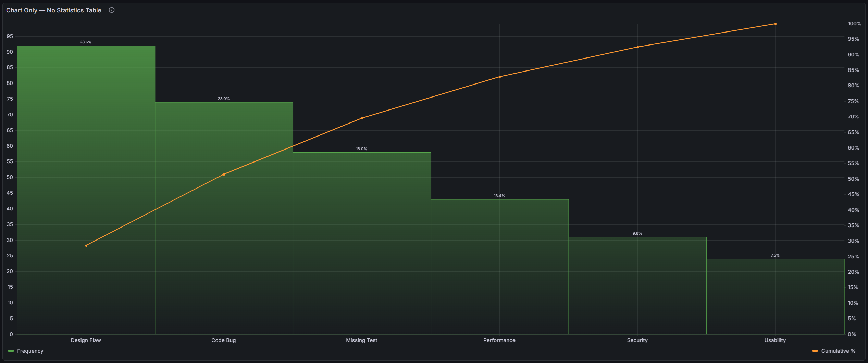Click the 18.0% label above Missing Test
The height and width of the screenshot is (363, 868).
pos(361,149)
